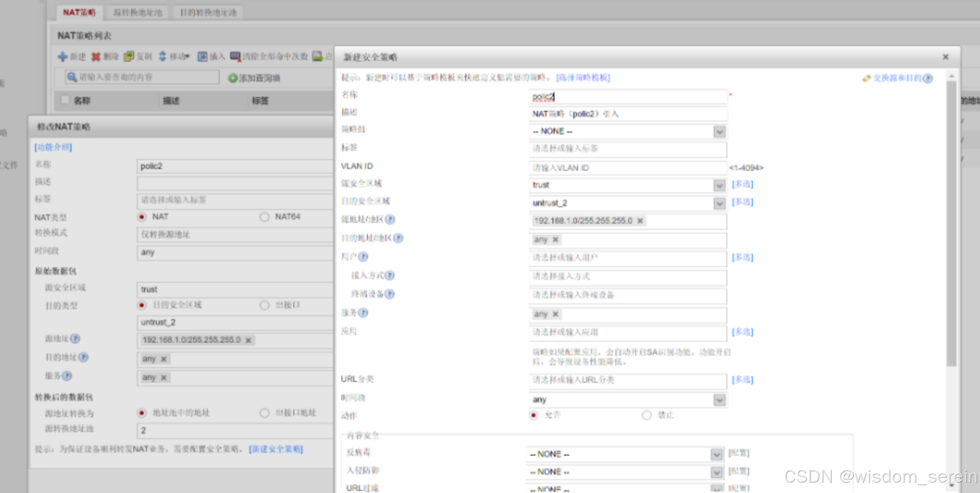The height and width of the screenshot is (493, 980).
Task: Select the NAT64 type radio button
Action: (x=265, y=217)
